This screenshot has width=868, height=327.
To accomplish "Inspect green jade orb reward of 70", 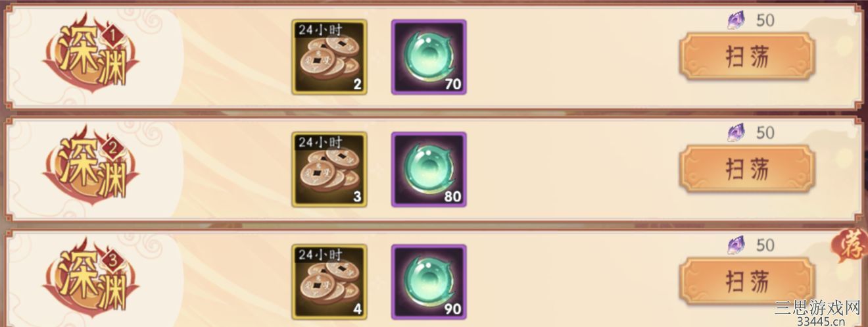I will [x=429, y=57].
